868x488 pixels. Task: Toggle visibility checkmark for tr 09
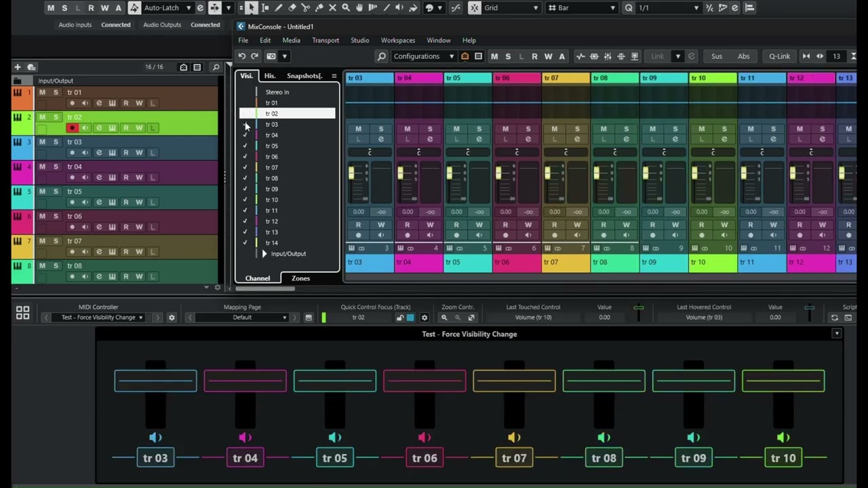coord(245,189)
